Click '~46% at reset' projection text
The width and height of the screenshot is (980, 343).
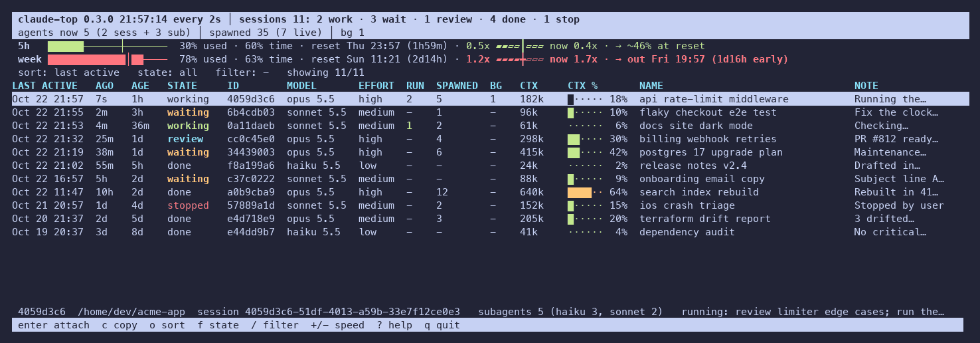coord(666,46)
